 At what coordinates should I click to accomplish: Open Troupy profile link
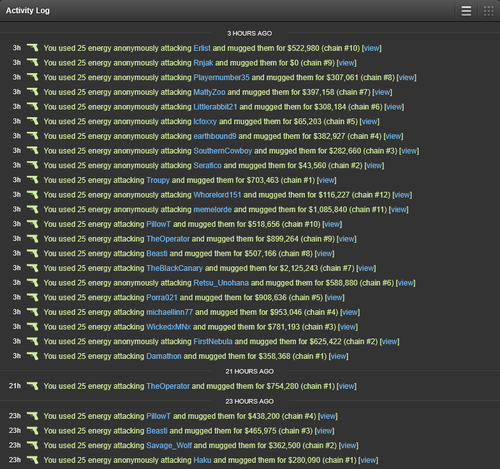click(x=158, y=180)
